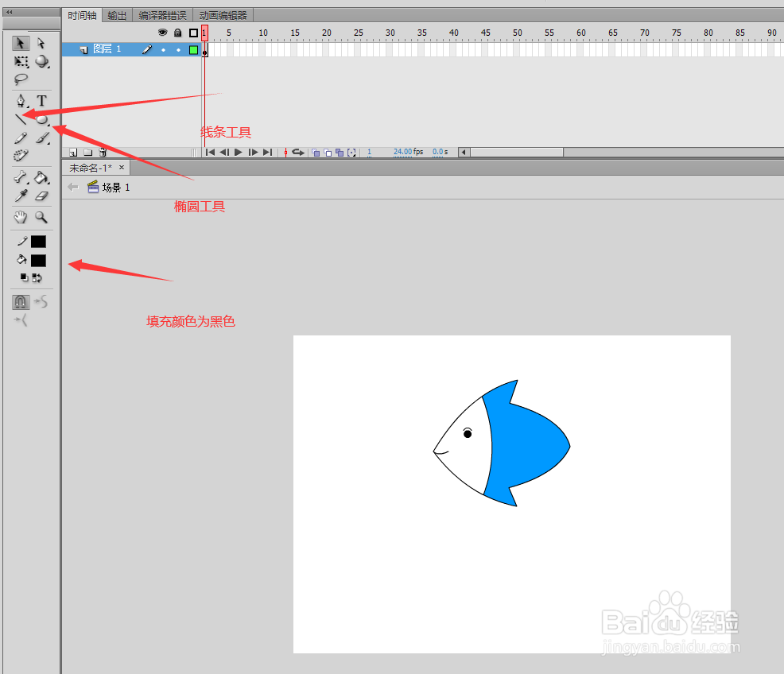The image size is (784, 674).
Task: Select the Free Transform tool
Action: pos(21,61)
